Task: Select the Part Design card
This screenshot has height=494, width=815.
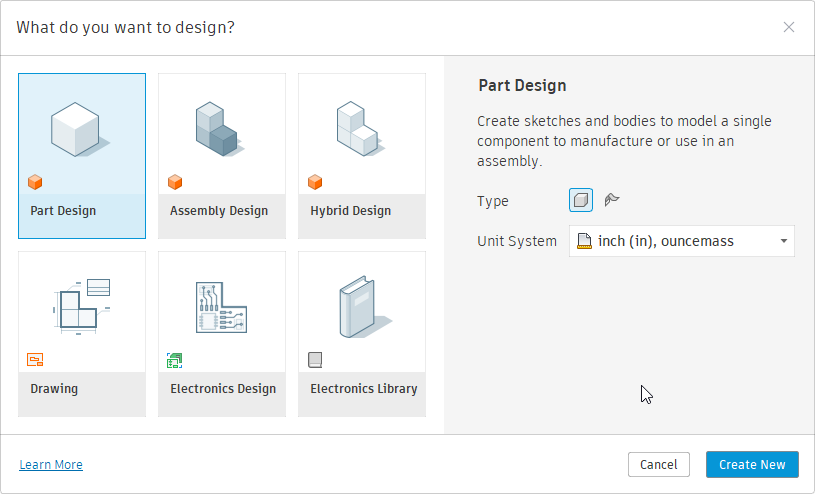Action: tap(82, 156)
